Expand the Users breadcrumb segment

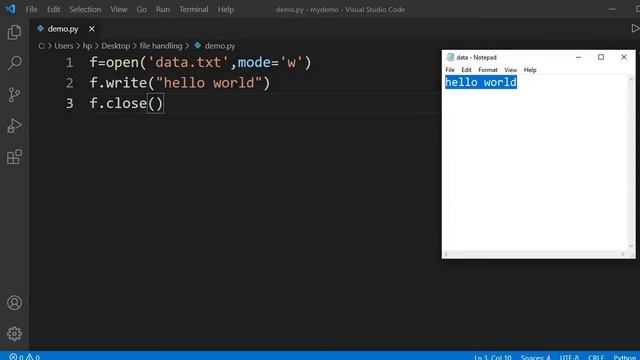pyautogui.click(x=64, y=46)
